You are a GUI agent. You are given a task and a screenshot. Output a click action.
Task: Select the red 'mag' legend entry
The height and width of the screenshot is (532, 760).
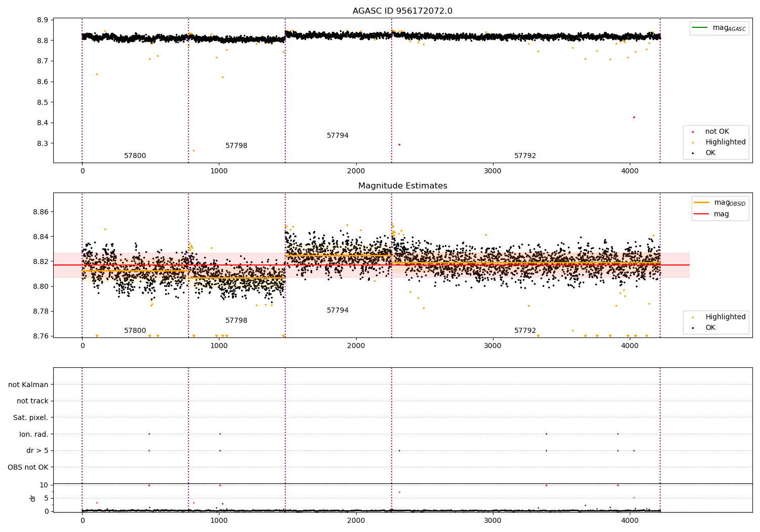(x=711, y=214)
